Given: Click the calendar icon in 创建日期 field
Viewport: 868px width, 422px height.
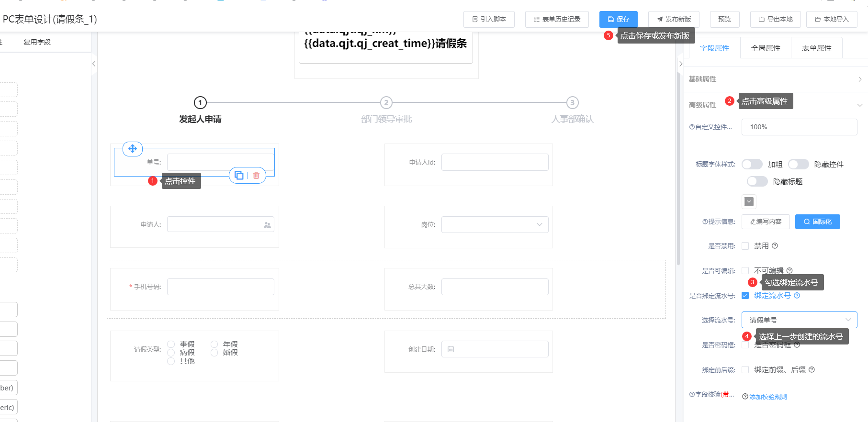Looking at the screenshot, I should (x=451, y=349).
